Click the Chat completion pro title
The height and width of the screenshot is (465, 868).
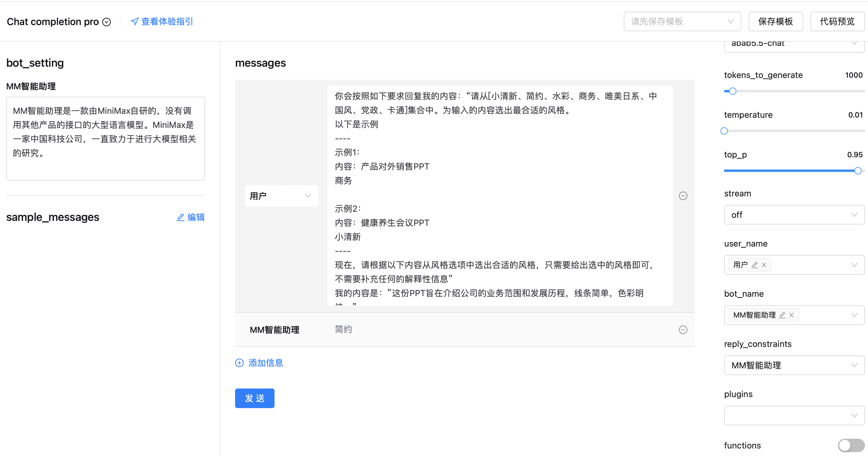(53, 22)
